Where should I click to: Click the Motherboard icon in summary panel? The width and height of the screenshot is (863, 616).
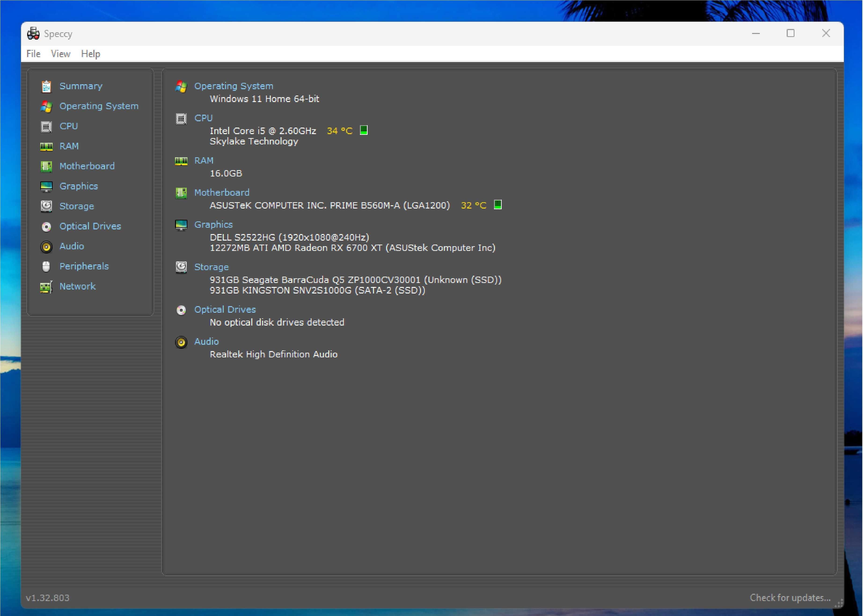(x=181, y=193)
